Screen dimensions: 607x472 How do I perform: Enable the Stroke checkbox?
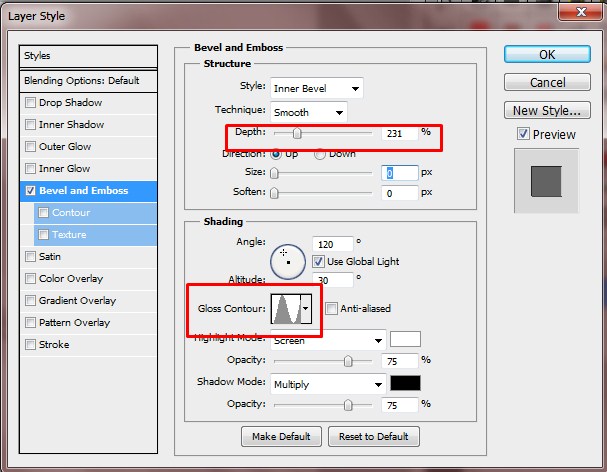click(x=30, y=345)
